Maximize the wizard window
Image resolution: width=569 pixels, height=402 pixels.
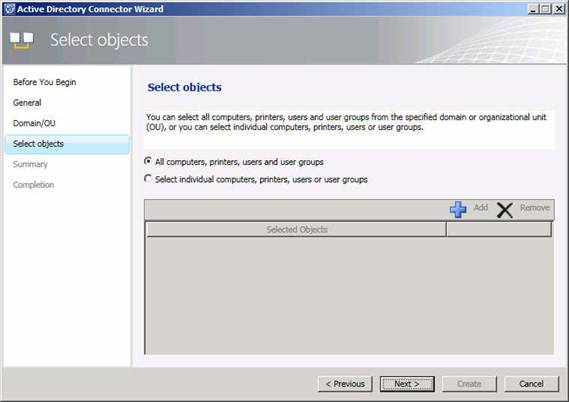(545, 9)
